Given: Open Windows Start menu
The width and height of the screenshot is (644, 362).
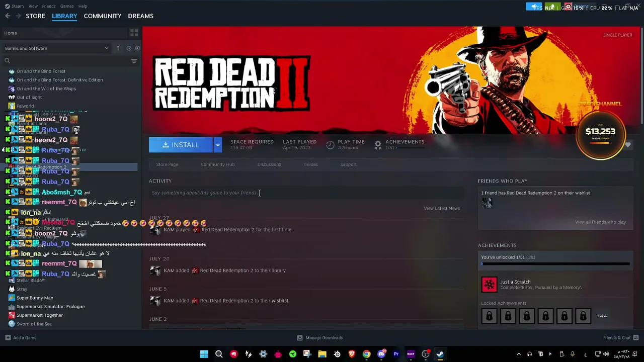Looking at the screenshot, I should coord(204,354).
